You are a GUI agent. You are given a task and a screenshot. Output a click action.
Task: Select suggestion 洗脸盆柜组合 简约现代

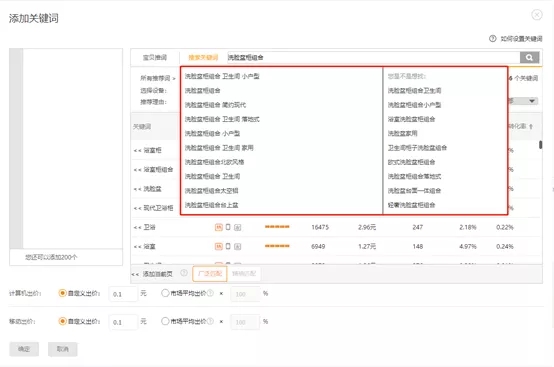(216, 105)
